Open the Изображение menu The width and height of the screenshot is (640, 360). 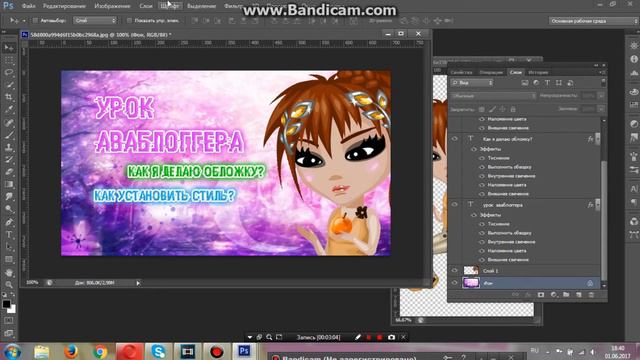point(112,6)
